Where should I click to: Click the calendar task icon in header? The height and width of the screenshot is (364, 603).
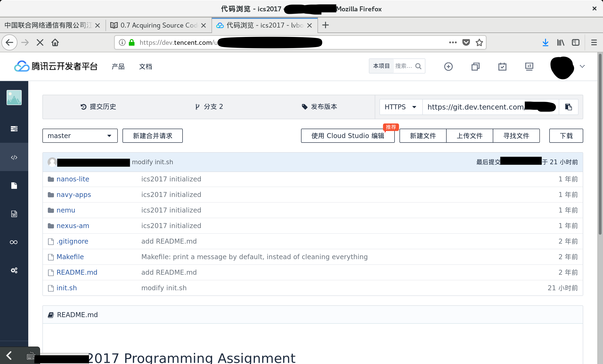(502, 67)
